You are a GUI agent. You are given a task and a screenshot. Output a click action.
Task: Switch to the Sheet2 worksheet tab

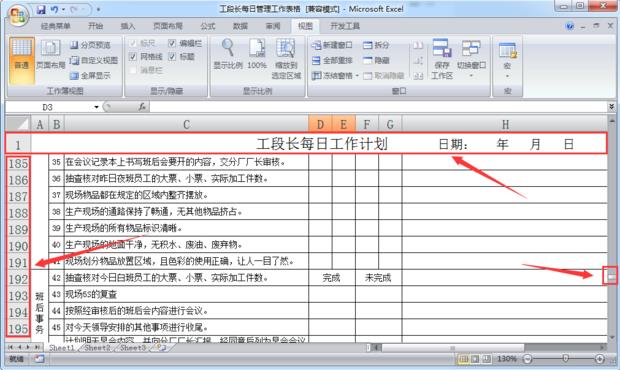point(97,348)
